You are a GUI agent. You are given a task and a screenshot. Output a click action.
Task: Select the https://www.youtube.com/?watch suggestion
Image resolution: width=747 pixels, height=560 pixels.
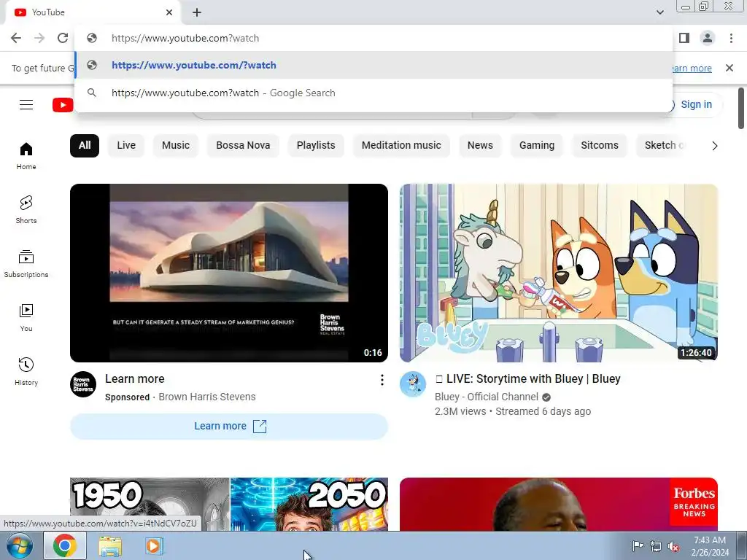click(373, 65)
